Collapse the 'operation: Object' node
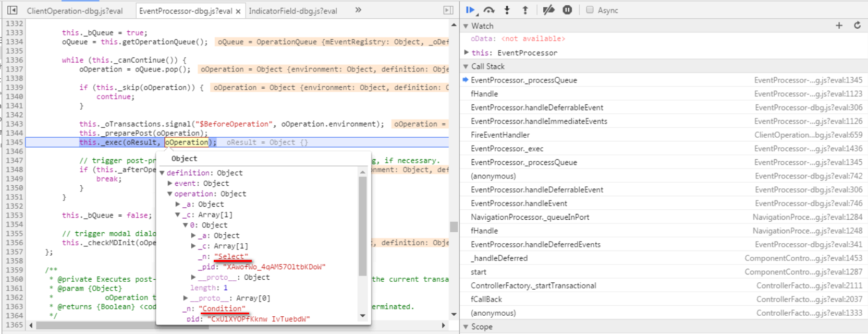This screenshot has width=868, height=334. pyautogui.click(x=170, y=194)
